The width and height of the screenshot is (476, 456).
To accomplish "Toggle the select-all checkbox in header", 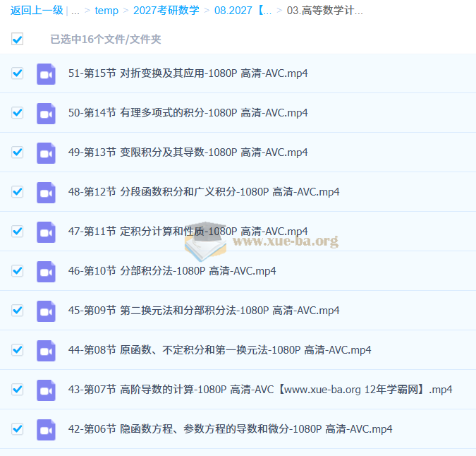I will point(17,40).
